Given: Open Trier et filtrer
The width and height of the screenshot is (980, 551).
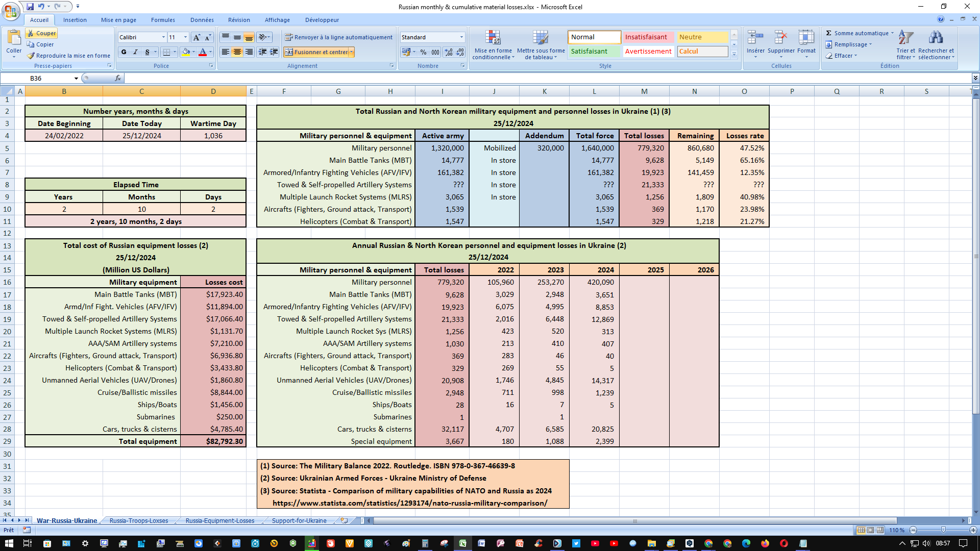Looking at the screenshot, I should pos(906,45).
